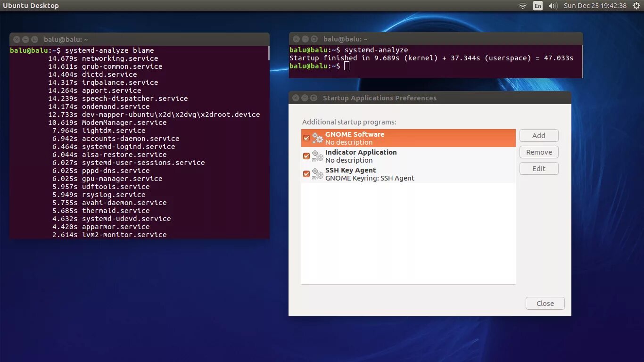Click the Edit button

click(539, 169)
